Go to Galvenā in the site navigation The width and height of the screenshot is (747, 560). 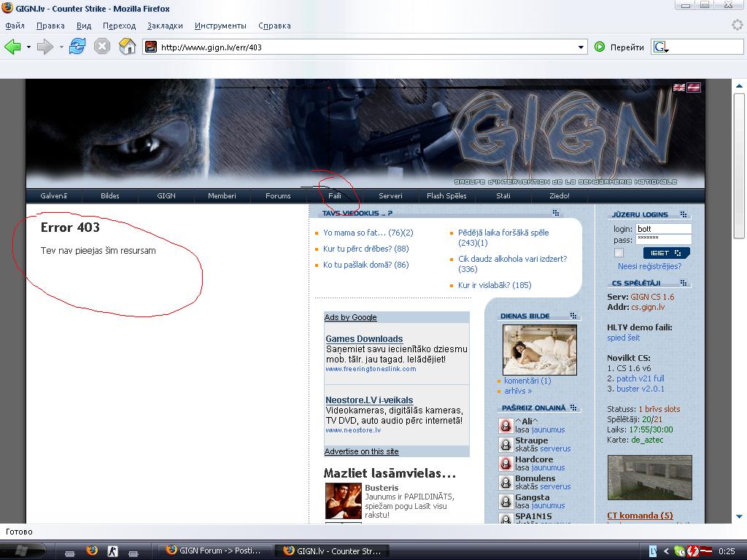(x=54, y=195)
